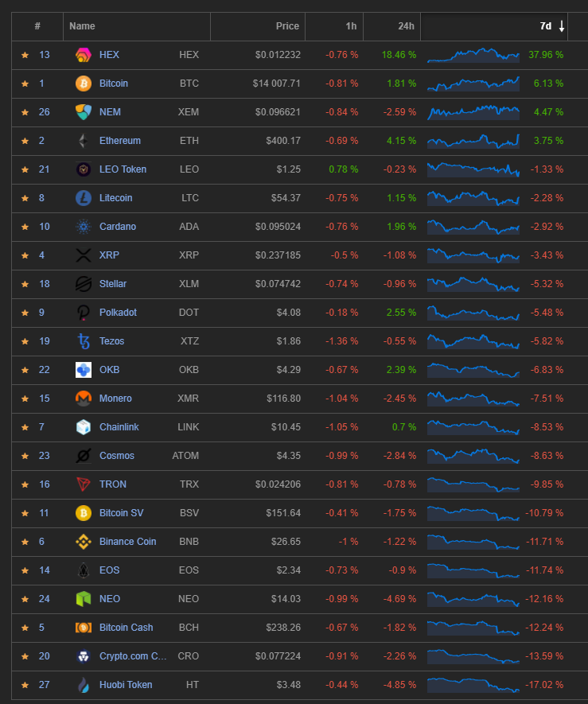
Task: Click the Tezos logo icon
Action: click(x=84, y=341)
